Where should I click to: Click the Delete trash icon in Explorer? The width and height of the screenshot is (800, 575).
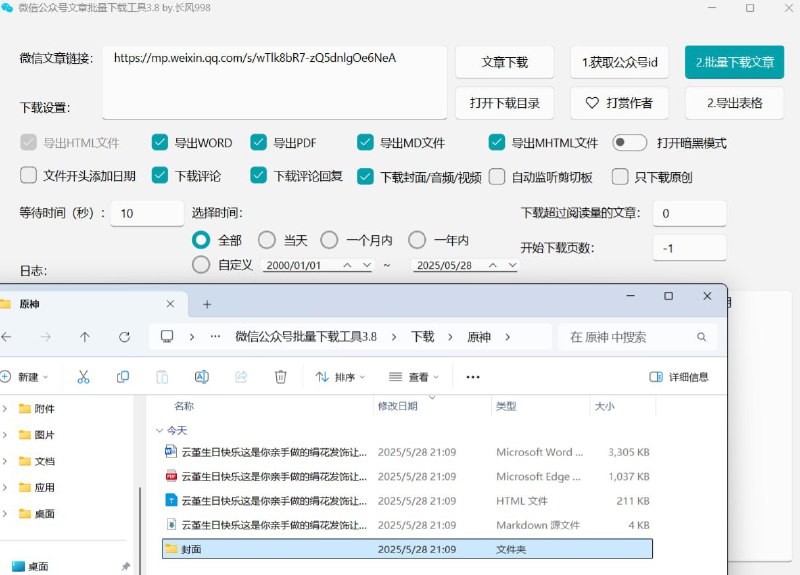[x=281, y=377]
